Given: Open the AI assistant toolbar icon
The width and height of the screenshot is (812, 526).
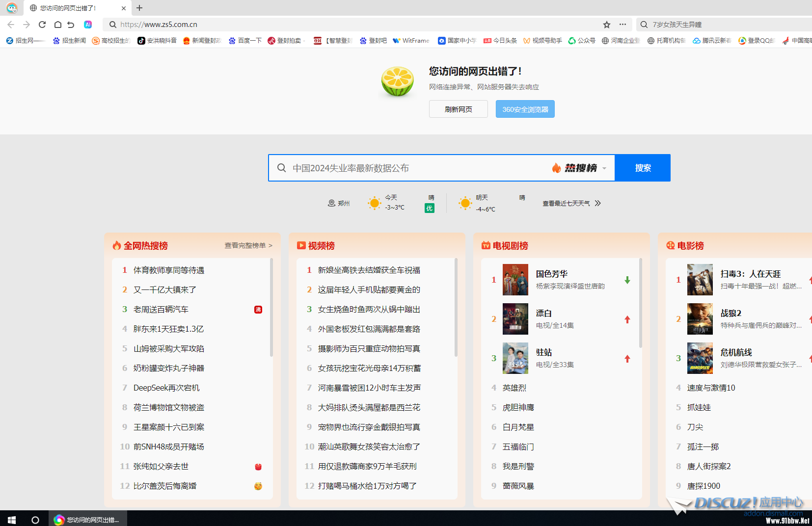Looking at the screenshot, I should (88, 25).
